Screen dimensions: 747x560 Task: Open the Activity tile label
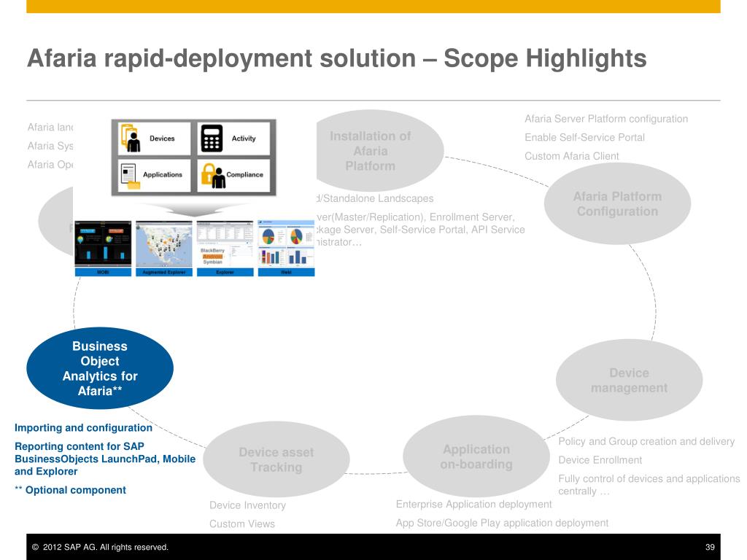point(244,139)
